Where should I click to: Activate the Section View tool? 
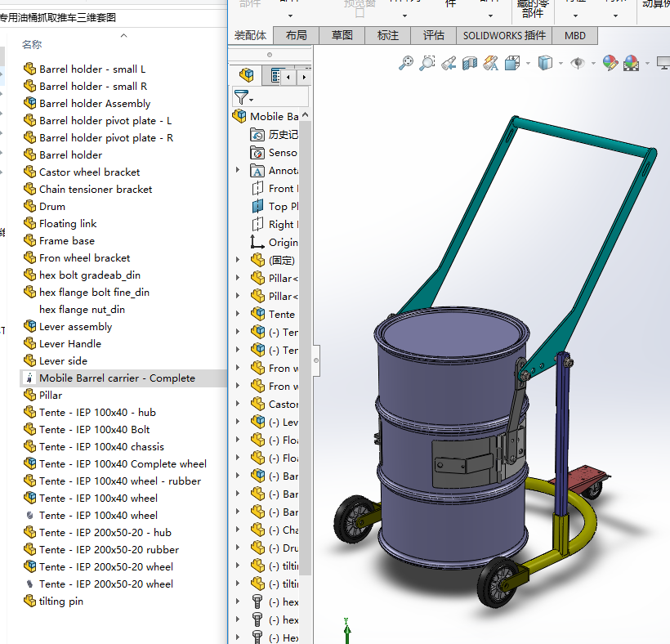coord(470,63)
